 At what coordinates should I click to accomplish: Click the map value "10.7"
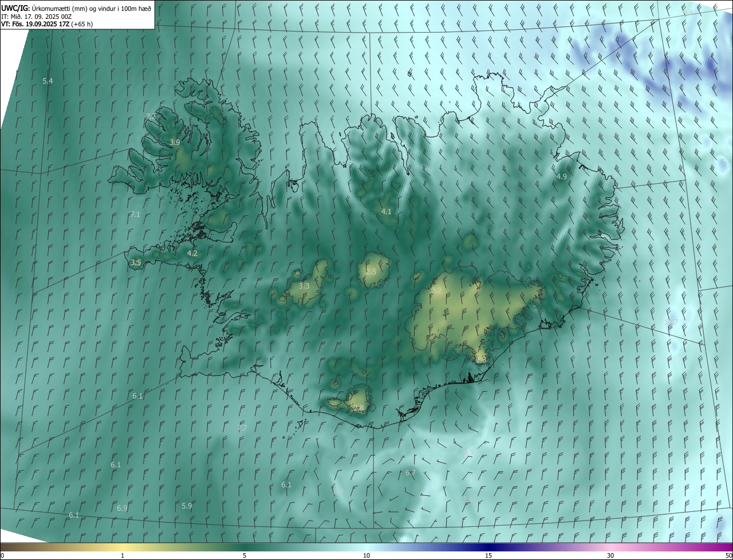tap(671, 322)
